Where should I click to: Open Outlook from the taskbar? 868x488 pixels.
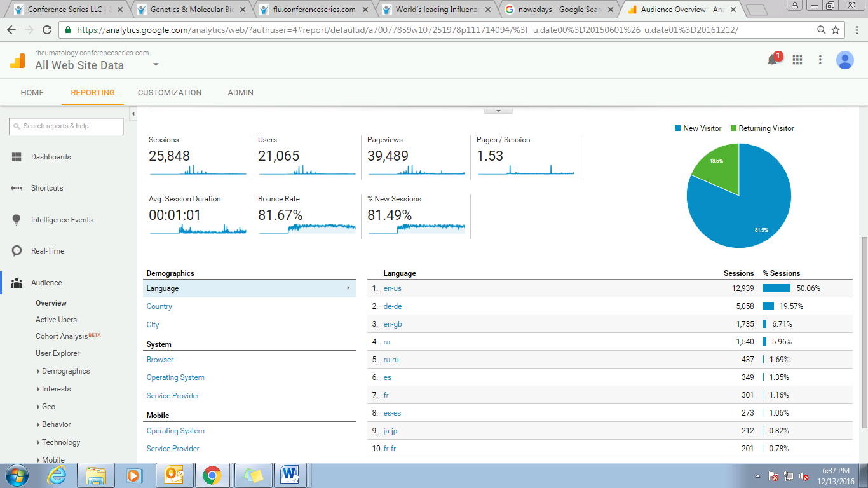[174, 475]
